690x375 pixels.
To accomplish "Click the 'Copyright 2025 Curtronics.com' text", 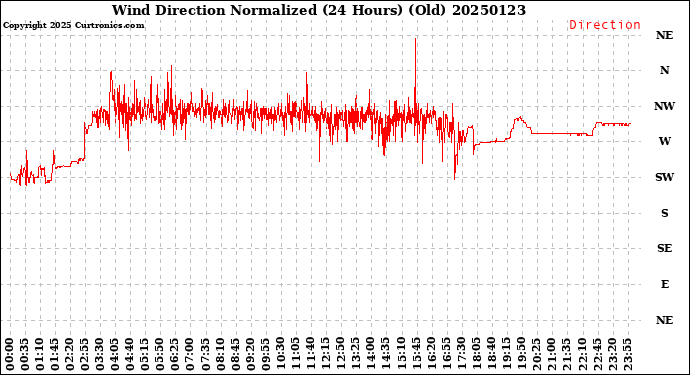I will (x=73, y=25).
